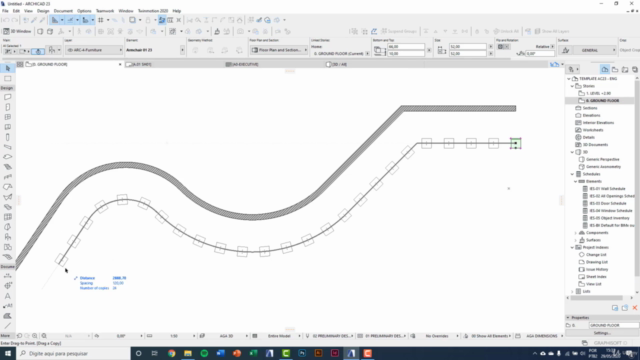Click the Suspend Groups button
This screenshot has height=360, width=640.
tap(399, 31)
